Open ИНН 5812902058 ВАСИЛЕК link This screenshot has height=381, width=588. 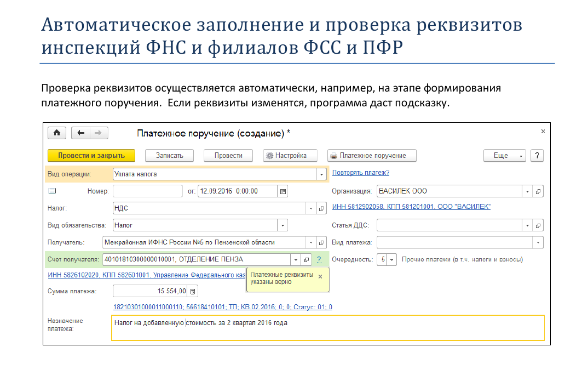(x=411, y=207)
